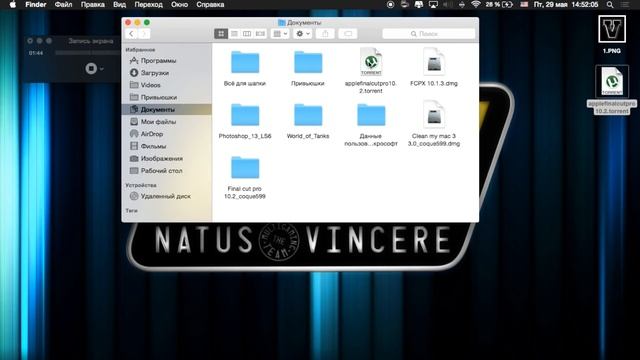Select torrent file on desktop

(612, 81)
